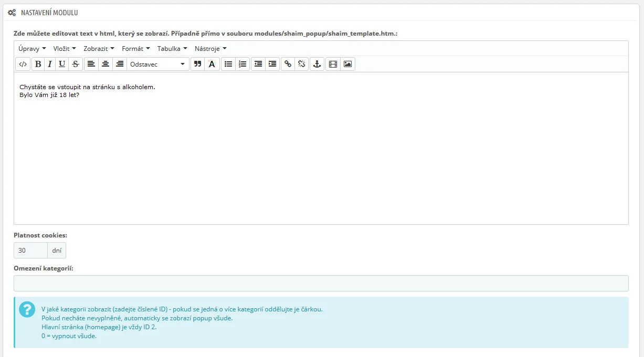Image resolution: width=644 pixels, height=357 pixels.
Task: Open the Tabulka dropdown menu
Action: 172,49
